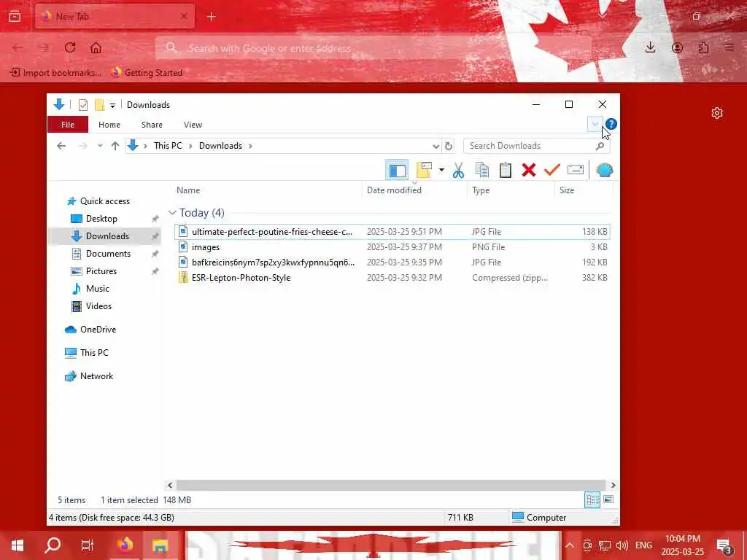This screenshot has height=560, width=747.
Task: Open the dropdown arrow beside folder options icon
Action: point(441,170)
